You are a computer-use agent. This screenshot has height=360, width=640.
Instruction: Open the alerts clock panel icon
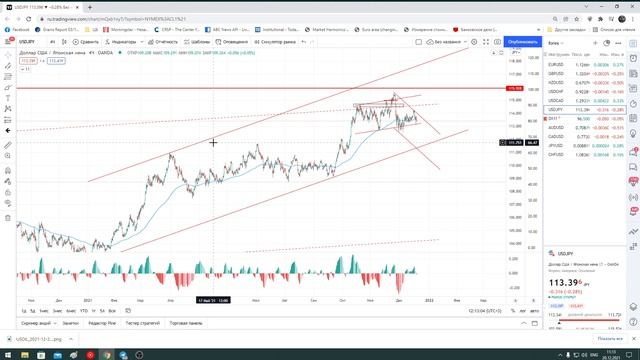[x=633, y=58]
